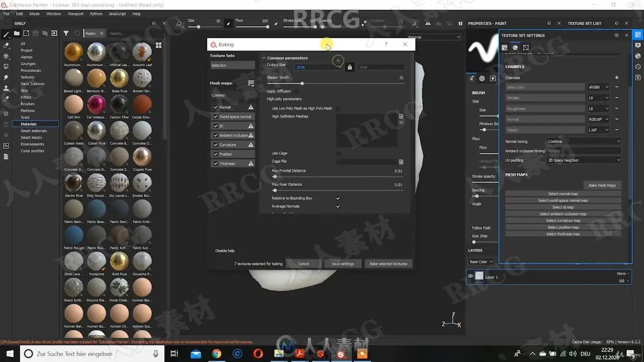Open the Mode menu
Screen dimensions: 644x362
(34, 14)
